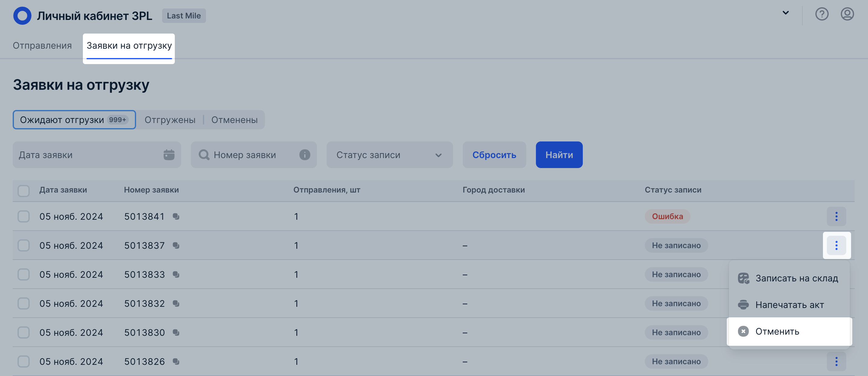Open actions menu for request 5013837
The width and height of the screenshot is (868, 376).
[x=836, y=245]
